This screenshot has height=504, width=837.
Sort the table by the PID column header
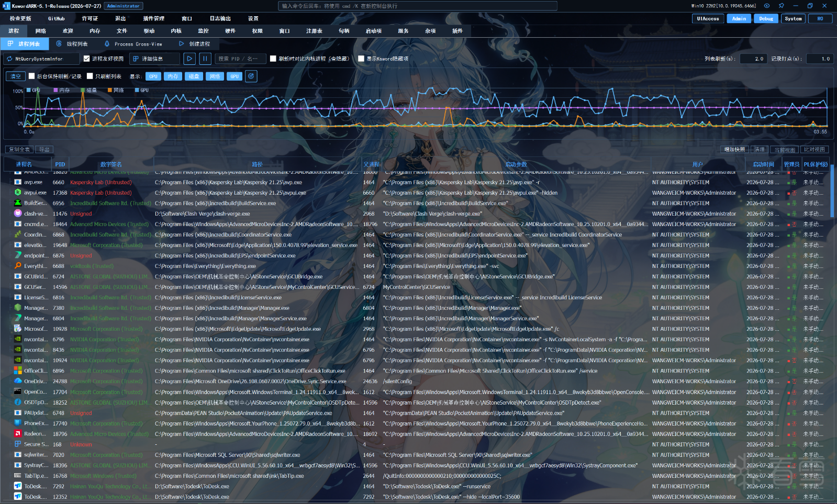pyautogui.click(x=60, y=164)
